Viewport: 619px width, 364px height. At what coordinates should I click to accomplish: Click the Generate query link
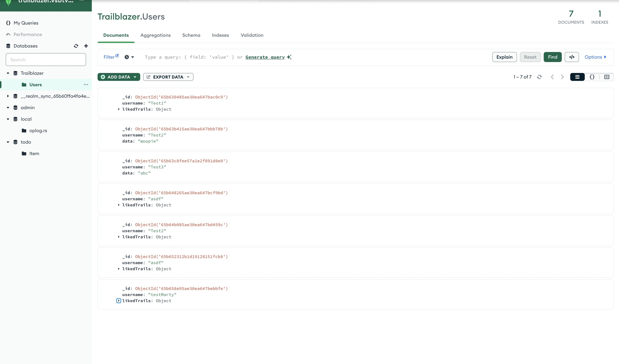(x=265, y=57)
